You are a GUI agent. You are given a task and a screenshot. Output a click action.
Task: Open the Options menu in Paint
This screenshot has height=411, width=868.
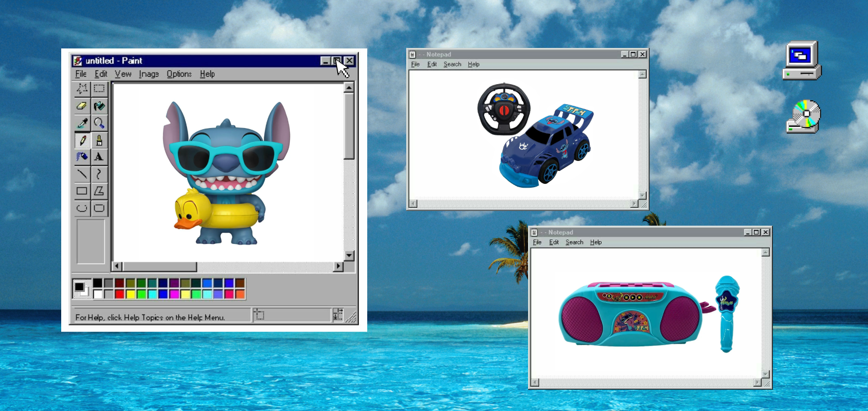pyautogui.click(x=179, y=74)
